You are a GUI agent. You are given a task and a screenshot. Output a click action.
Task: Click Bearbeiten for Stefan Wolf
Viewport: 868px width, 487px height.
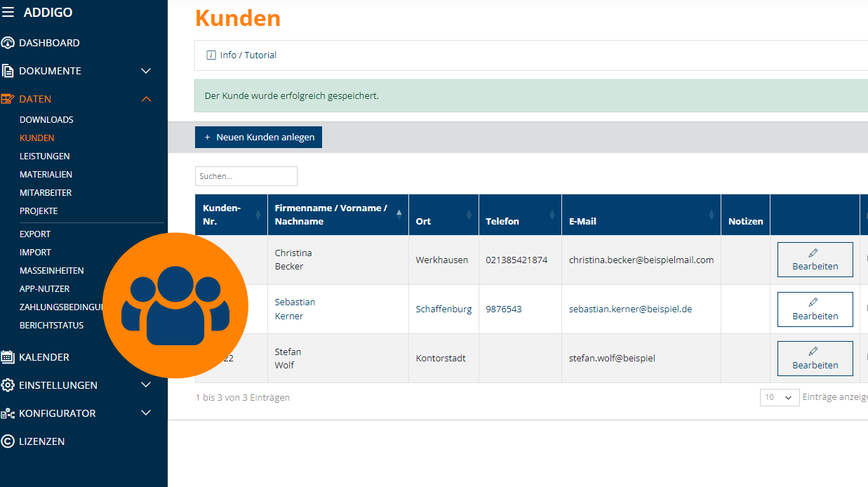815,359
